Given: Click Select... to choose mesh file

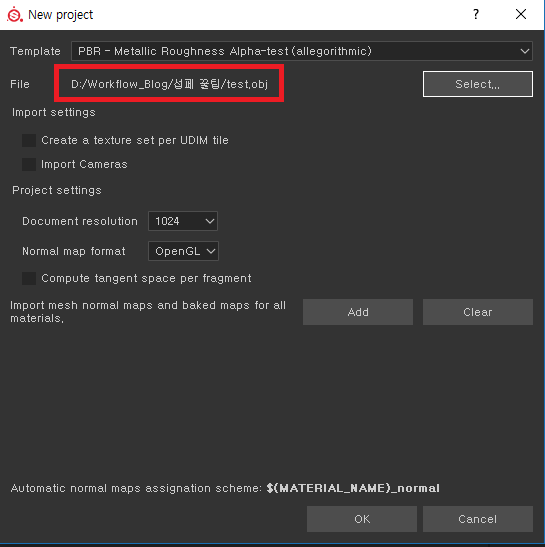Looking at the screenshot, I should [478, 84].
